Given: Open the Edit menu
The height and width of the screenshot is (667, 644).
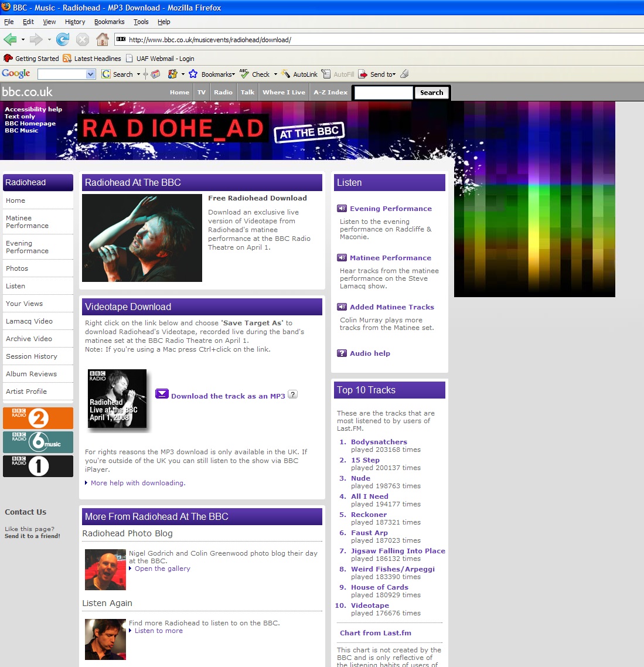Looking at the screenshot, I should click(x=28, y=22).
